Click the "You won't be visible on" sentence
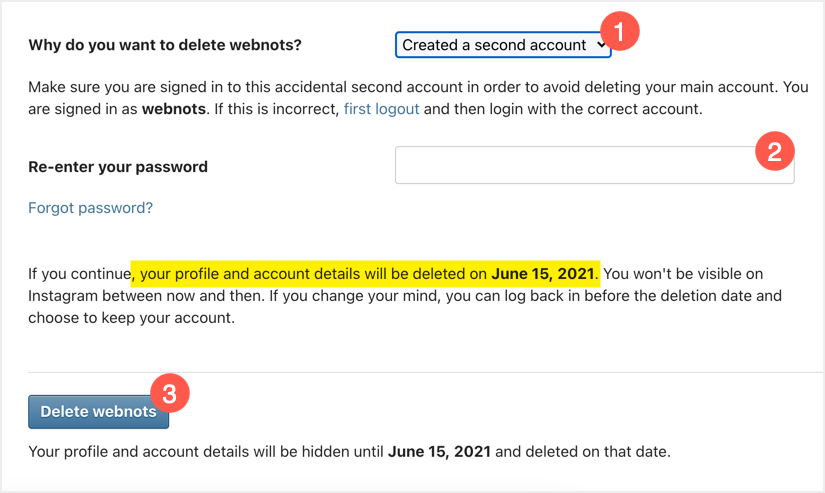825x493 pixels. click(690, 273)
